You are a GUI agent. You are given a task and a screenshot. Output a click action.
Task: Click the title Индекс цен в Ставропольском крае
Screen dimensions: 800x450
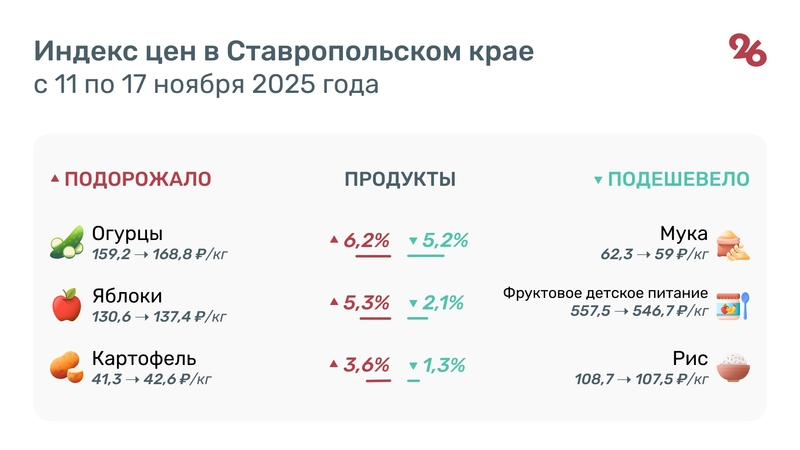point(284,50)
